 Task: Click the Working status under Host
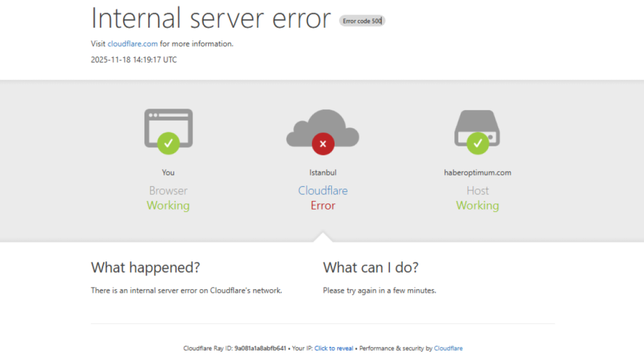click(x=477, y=206)
